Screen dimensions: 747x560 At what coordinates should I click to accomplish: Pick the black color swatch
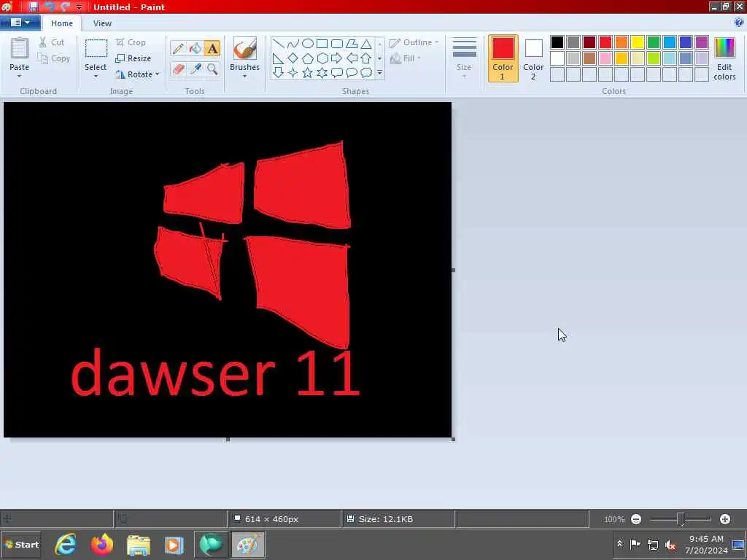coord(557,42)
